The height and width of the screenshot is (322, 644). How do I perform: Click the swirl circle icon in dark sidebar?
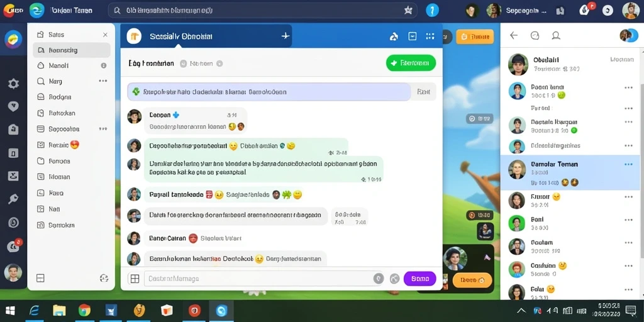tap(14, 223)
